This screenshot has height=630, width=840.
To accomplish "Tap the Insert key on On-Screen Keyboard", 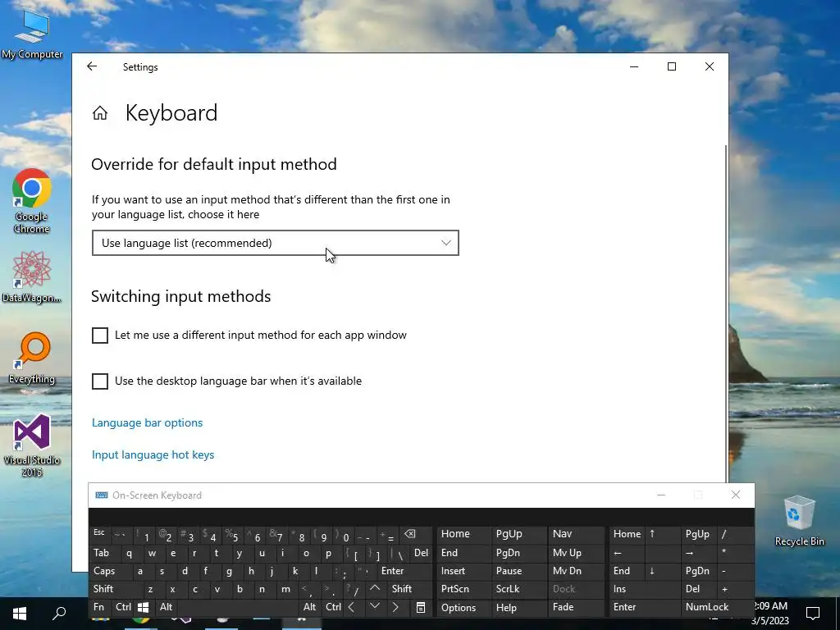I will pos(464,571).
